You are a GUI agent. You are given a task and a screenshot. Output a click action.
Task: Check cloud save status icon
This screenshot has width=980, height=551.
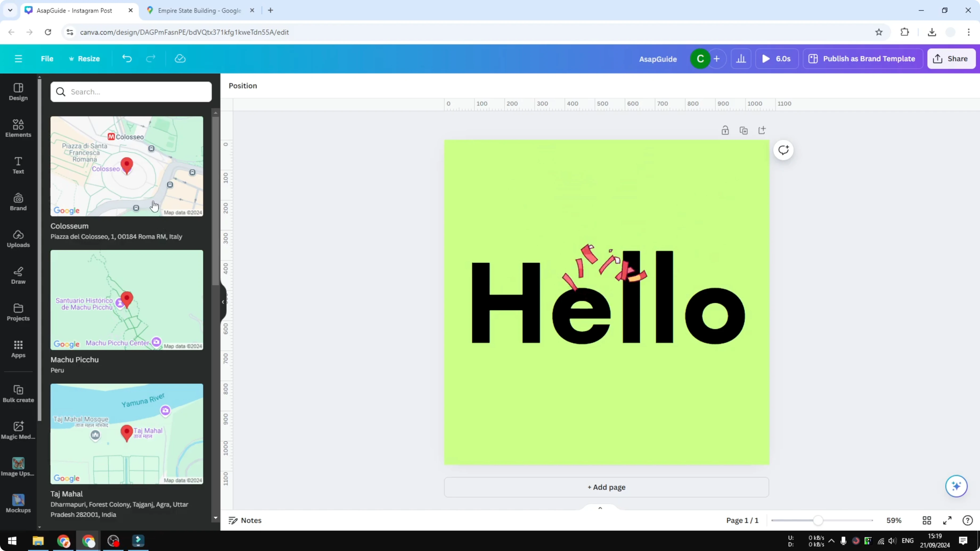(180, 59)
